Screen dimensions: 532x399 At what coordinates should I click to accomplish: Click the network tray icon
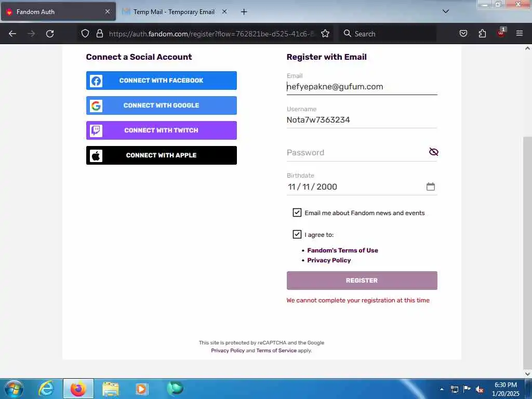[454, 389]
